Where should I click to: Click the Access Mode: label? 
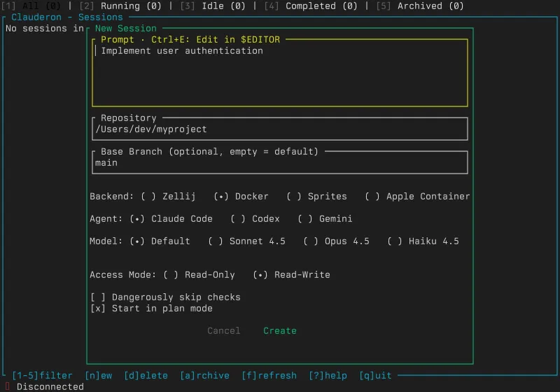pos(123,275)
